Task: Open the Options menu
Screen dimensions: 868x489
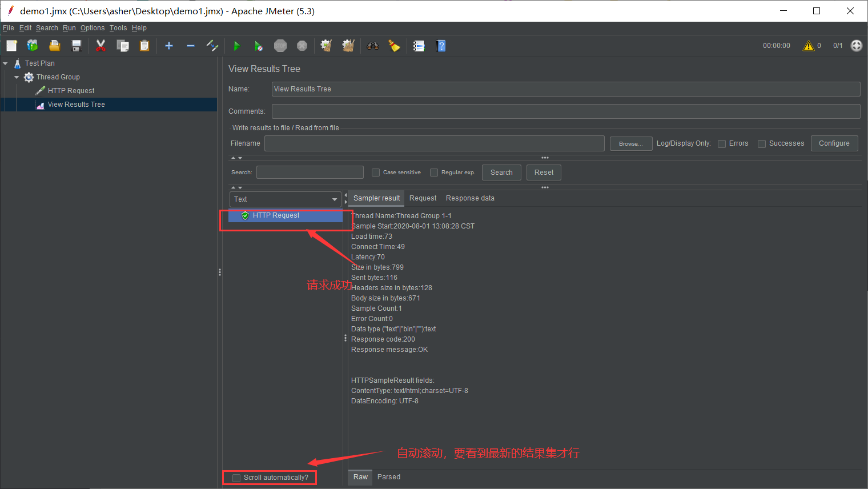Action: [x=93, y=28]
